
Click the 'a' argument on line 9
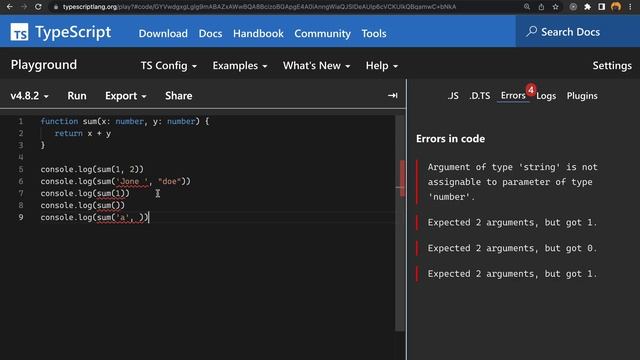[122, 218]
